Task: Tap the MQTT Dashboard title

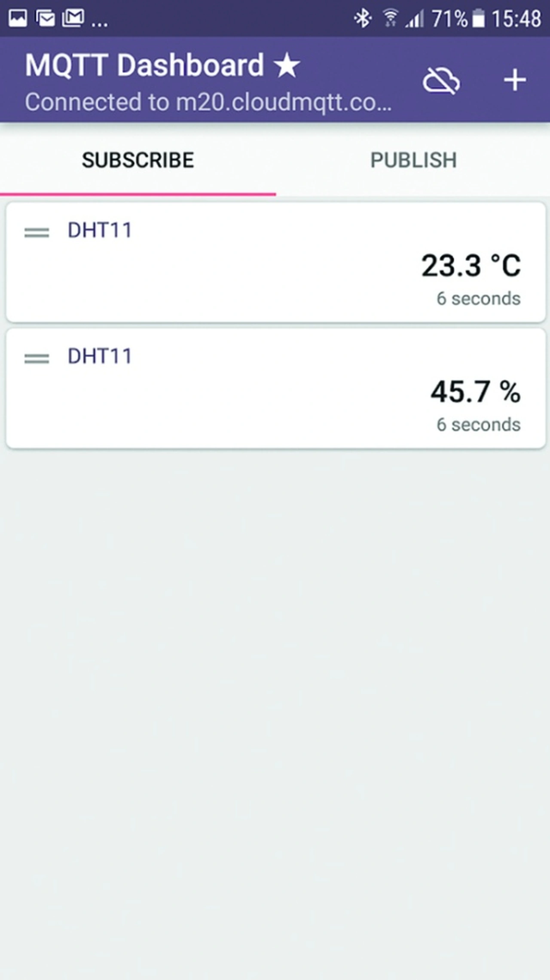Action: 144,65
